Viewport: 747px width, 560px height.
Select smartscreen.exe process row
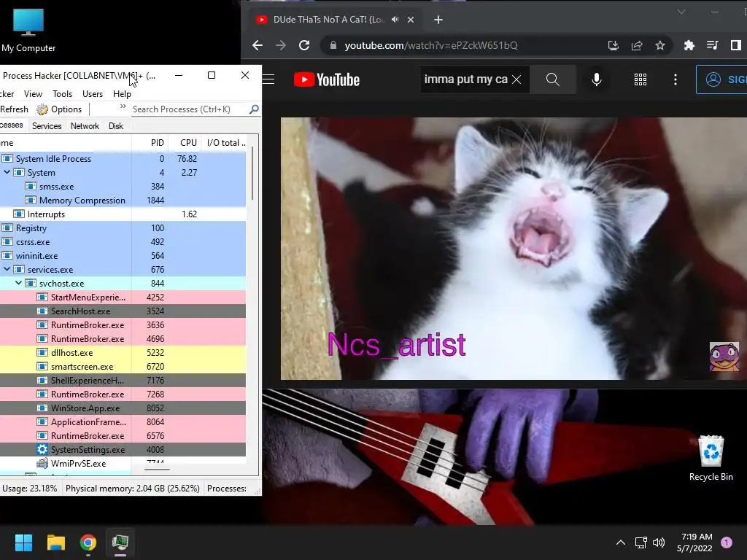[x=123, y=366]
